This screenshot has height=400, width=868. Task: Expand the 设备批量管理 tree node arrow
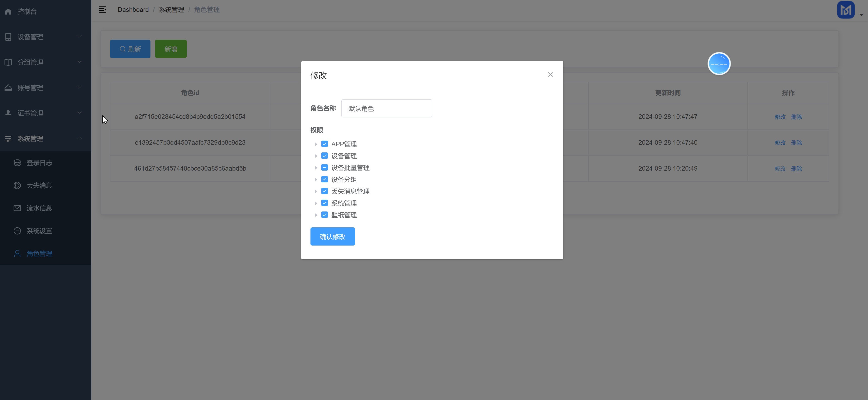tap(316, 168)
